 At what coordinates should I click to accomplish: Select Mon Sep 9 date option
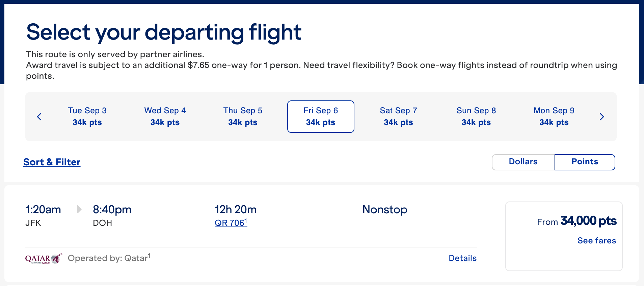pyautogui.click(x=554, y=116)
